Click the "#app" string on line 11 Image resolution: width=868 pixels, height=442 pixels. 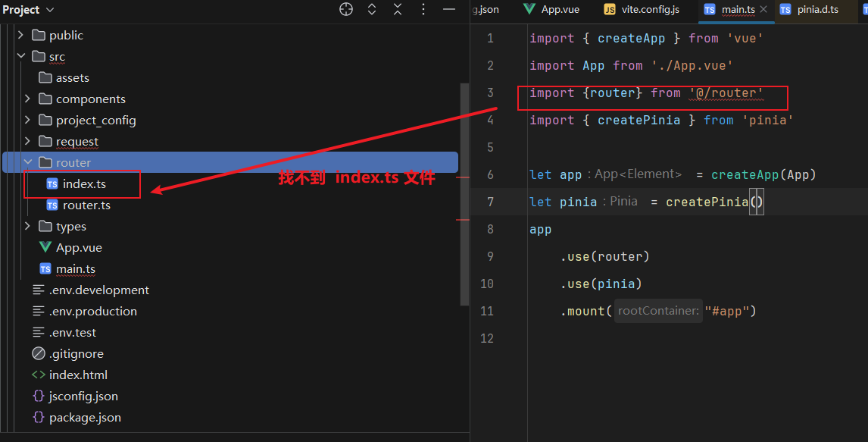(726, 311)
